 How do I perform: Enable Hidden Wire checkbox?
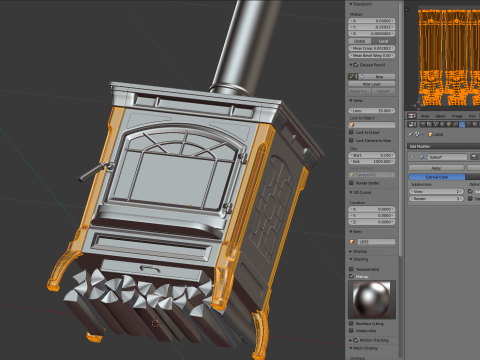(x=351, y=331)
